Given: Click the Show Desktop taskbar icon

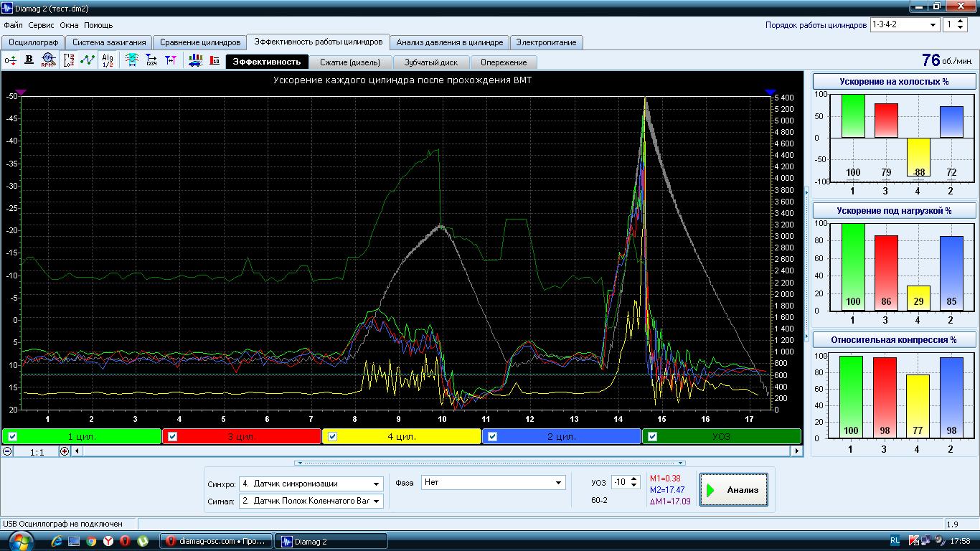Looking at the screenshot, I should click(x=75, y=541).
